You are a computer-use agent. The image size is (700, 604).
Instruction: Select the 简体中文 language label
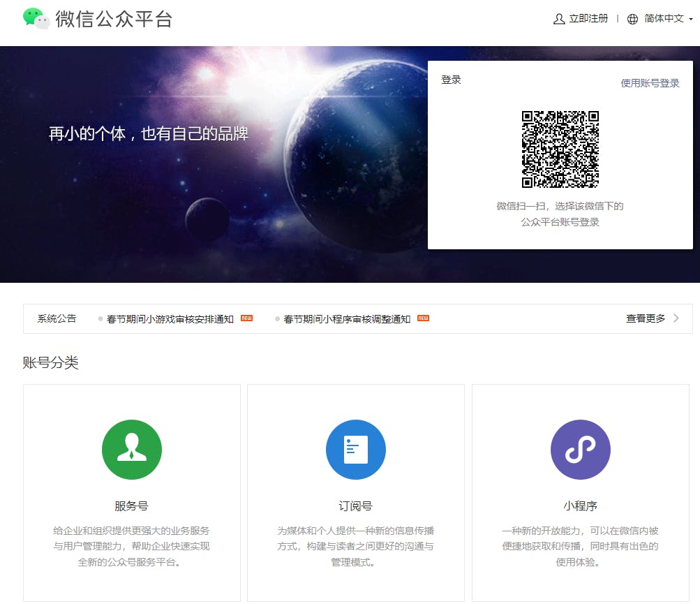[x=664, y=18]
